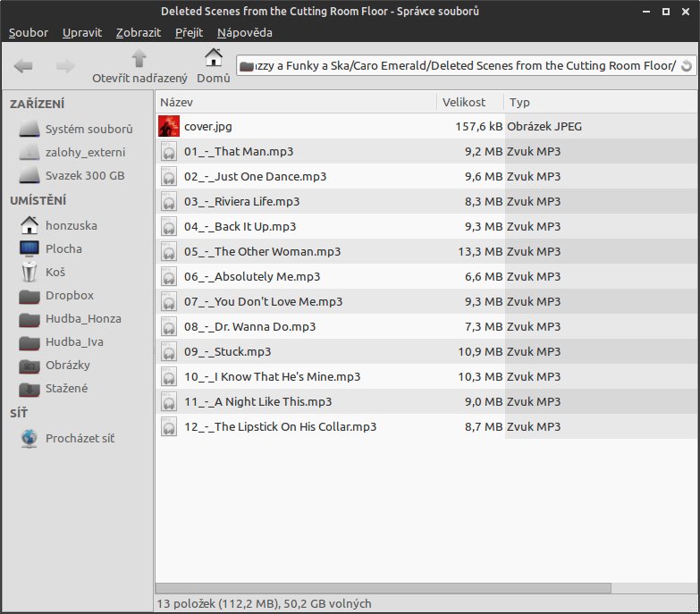Click the 13,3 MB size cell
700x614 pixels.
(480, 252)
